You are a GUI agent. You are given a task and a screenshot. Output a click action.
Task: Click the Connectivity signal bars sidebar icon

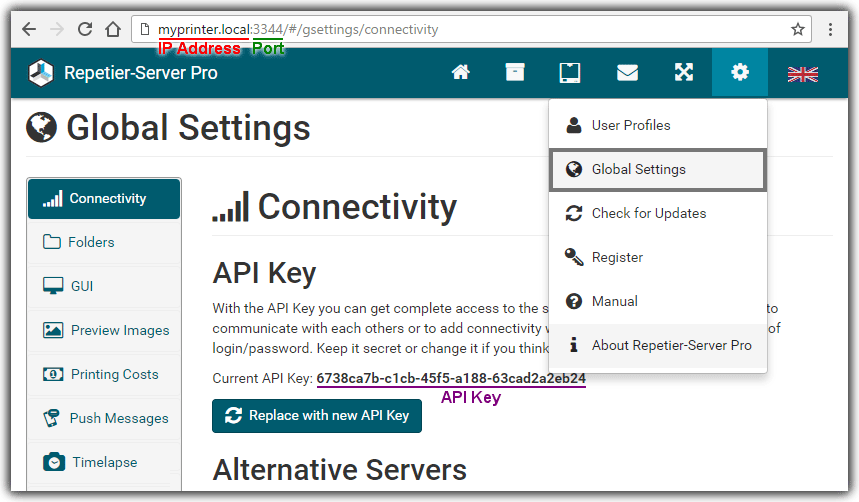pos(53,198)
